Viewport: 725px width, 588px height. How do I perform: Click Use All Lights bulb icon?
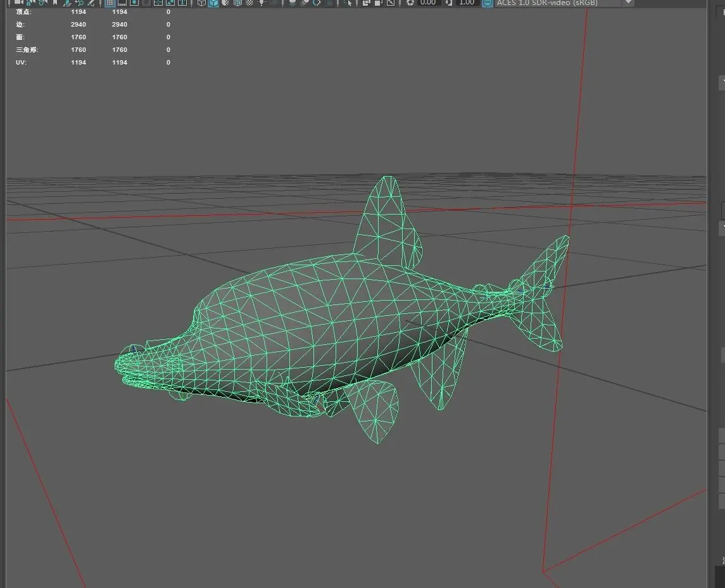[x=262, y=3]
